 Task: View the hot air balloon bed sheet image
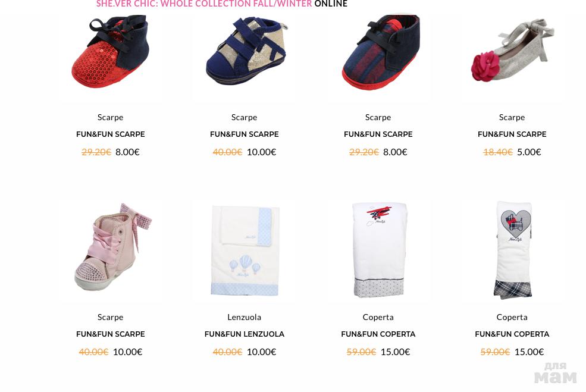coord(245,251)
